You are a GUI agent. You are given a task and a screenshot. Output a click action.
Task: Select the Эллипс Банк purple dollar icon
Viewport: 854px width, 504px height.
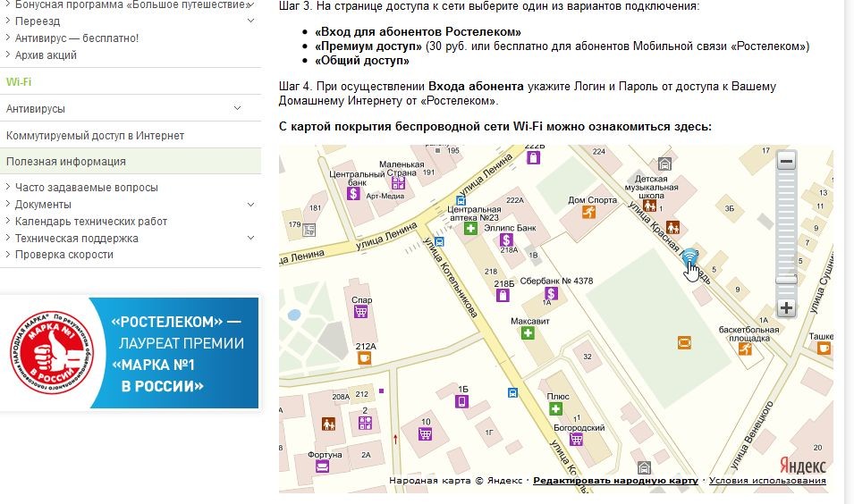point(505,239)
